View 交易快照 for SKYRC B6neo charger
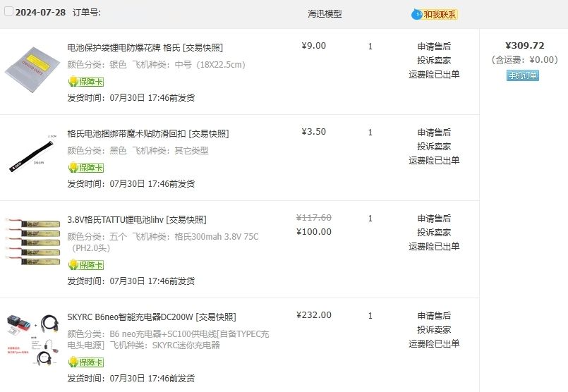568x392 pixels. pyautogui.click(x=216, y=317)
